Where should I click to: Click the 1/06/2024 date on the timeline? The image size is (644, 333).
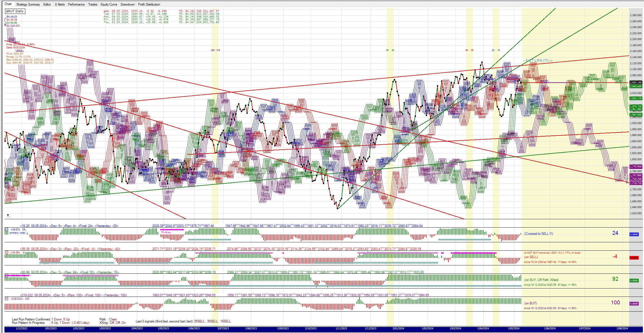[550, 329]
